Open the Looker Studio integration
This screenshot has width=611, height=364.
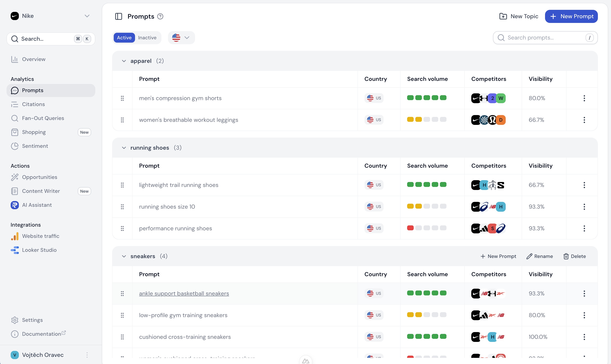tap(39, 250)
